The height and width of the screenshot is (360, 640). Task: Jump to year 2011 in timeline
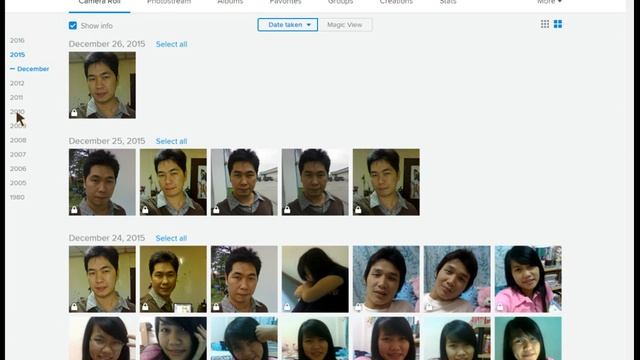click(x=16, y=98)
